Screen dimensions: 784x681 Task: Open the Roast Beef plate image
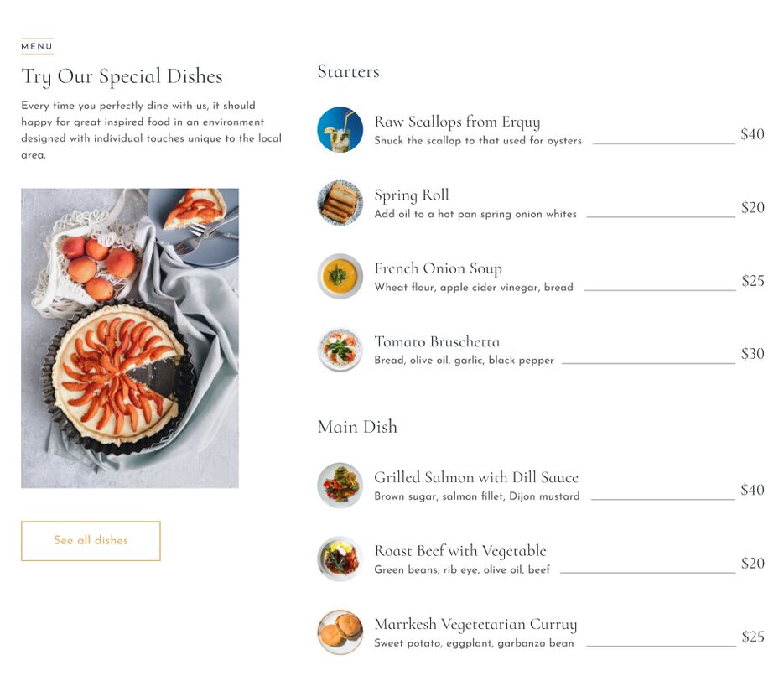point(340,559)
